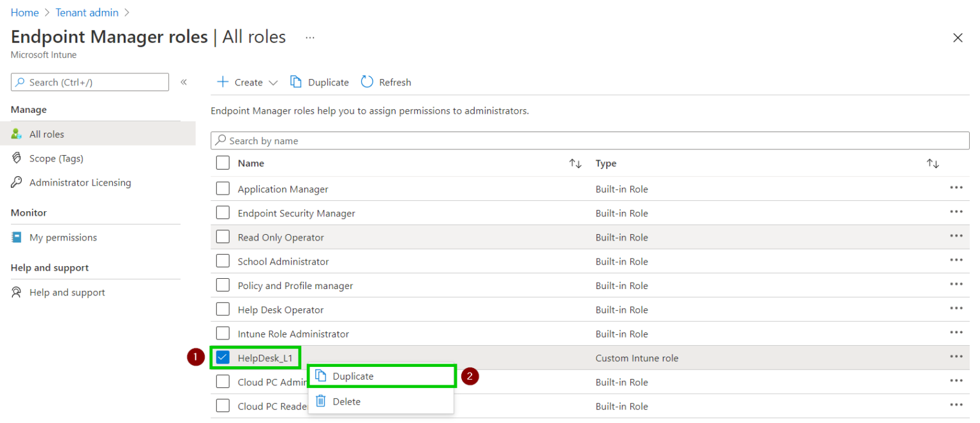Click the Scope (Tags) tag icon
The image size is (980, 423).
17,158
